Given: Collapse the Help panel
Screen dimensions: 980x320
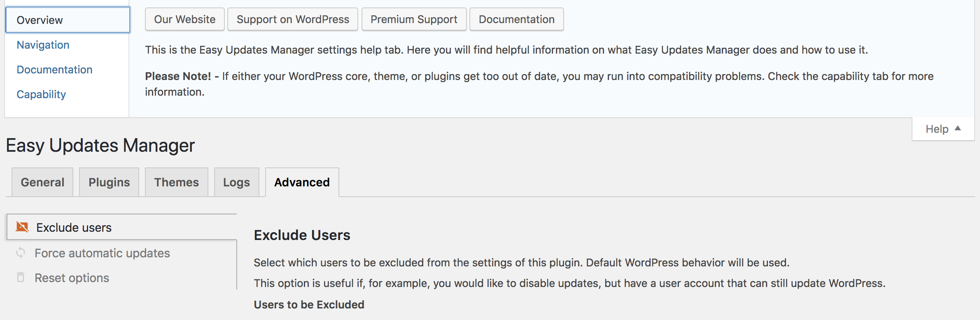Looking at the screenshot, I should point(943,129).
